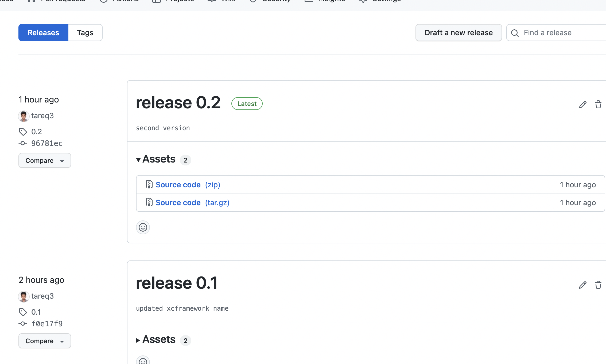This screenshot has height=364, width=606.
Task: Open the Compare dropdown for release 0.2
Action: (45, 160)
